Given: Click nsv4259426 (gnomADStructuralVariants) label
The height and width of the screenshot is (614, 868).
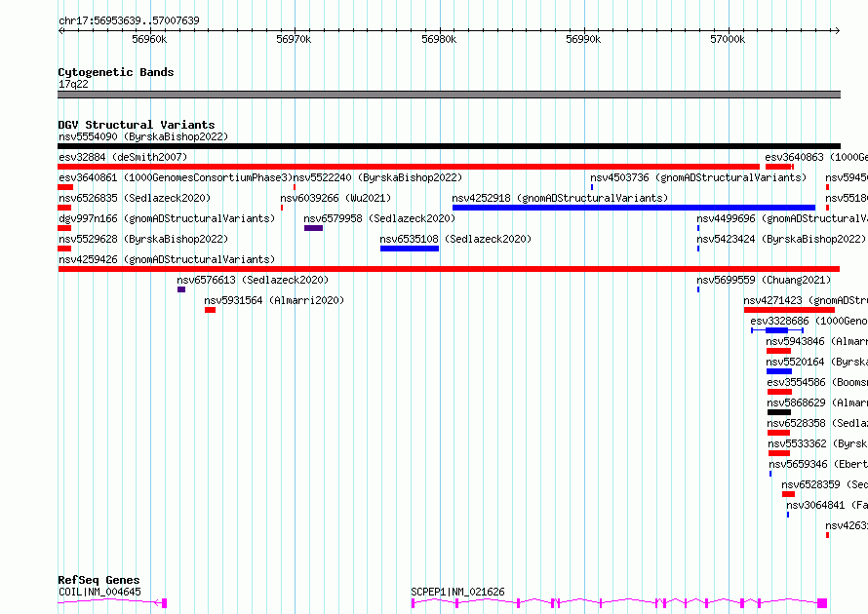Looking at the screenshot, I should (167, 259).
